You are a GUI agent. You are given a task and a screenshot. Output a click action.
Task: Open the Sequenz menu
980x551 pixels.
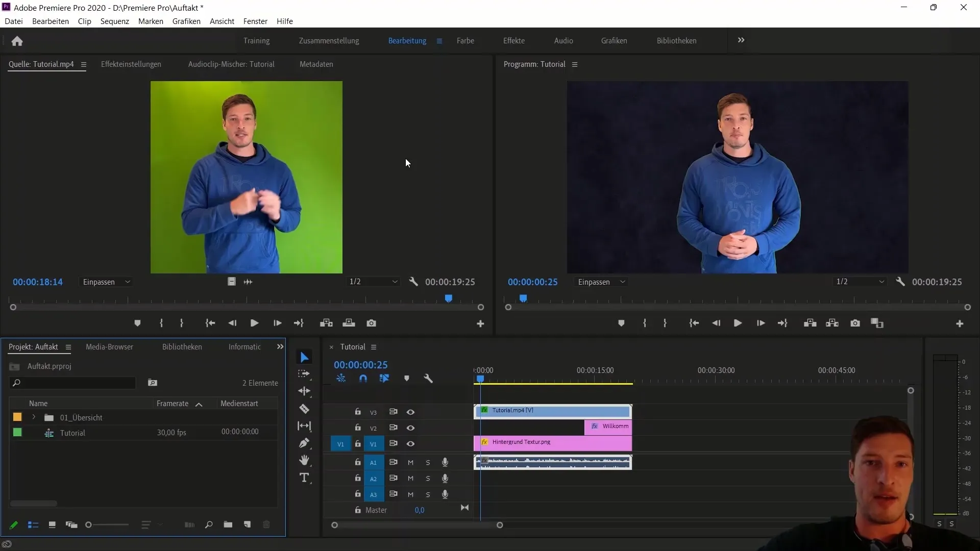click(114, 21)
